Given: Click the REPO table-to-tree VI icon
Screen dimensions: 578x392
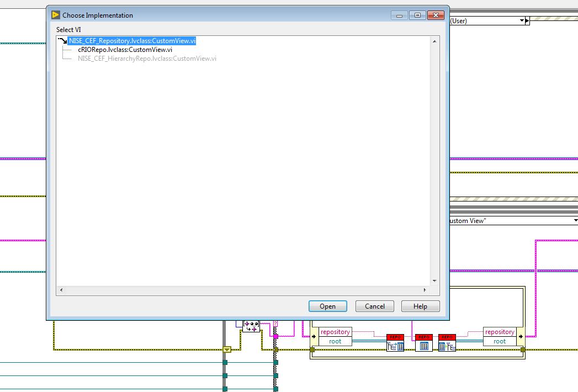Looking at the screenshot, I should 447,342.
